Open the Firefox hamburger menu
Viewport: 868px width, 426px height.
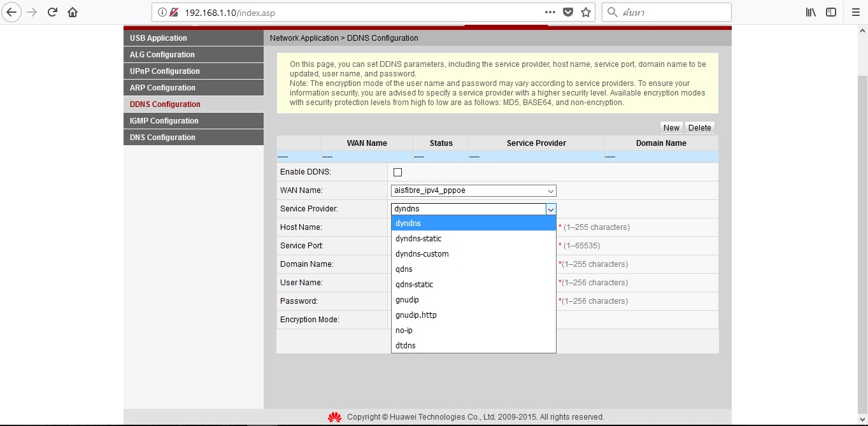point(855,12)
